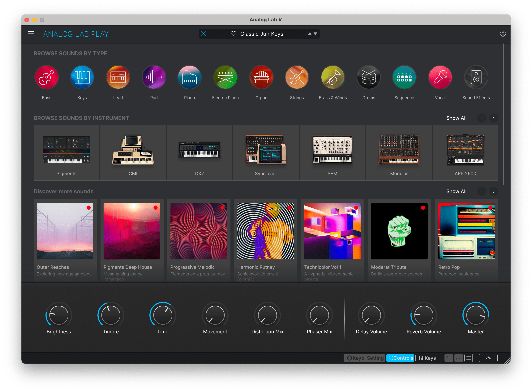Click the Timbre knob
The image size is (532, 392).
(x=111, y=315)
